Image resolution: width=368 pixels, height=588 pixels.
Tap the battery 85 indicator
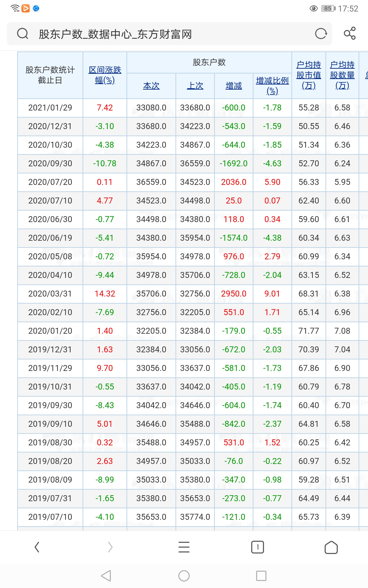[328, 8]
